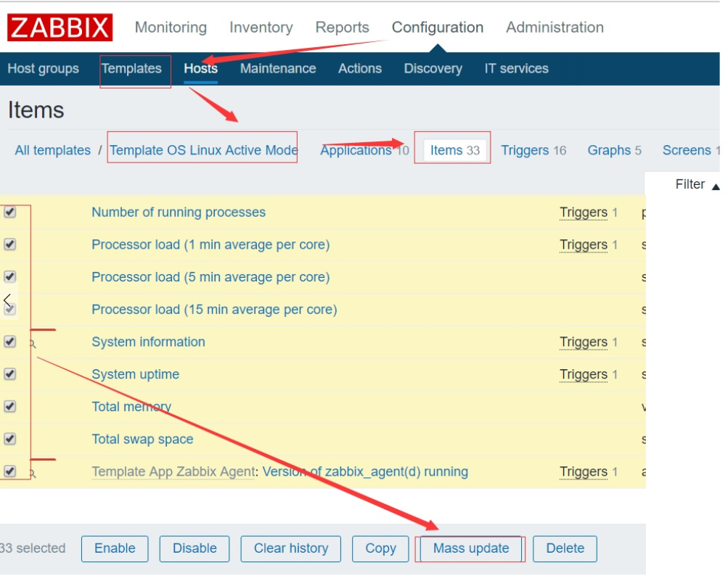Click the Enable button
Viewport: 728px width, 581px height.
coord(115,549)
